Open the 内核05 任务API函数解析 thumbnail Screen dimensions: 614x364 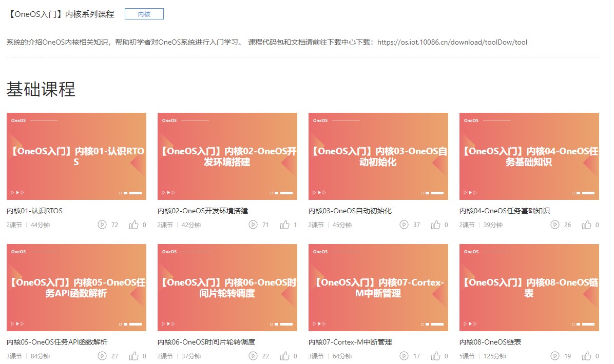[76, 288]
